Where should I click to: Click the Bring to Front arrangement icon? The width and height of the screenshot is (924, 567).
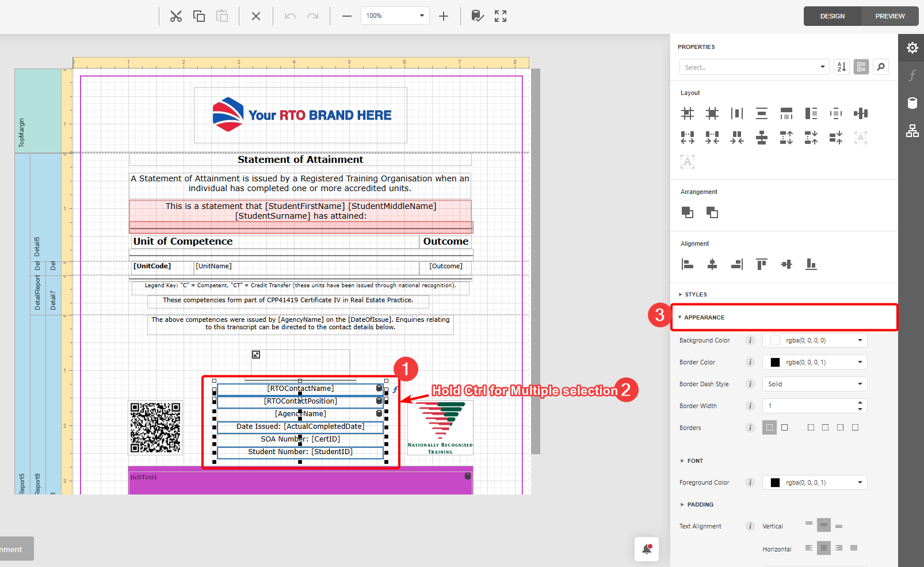[x=688, y=212]
